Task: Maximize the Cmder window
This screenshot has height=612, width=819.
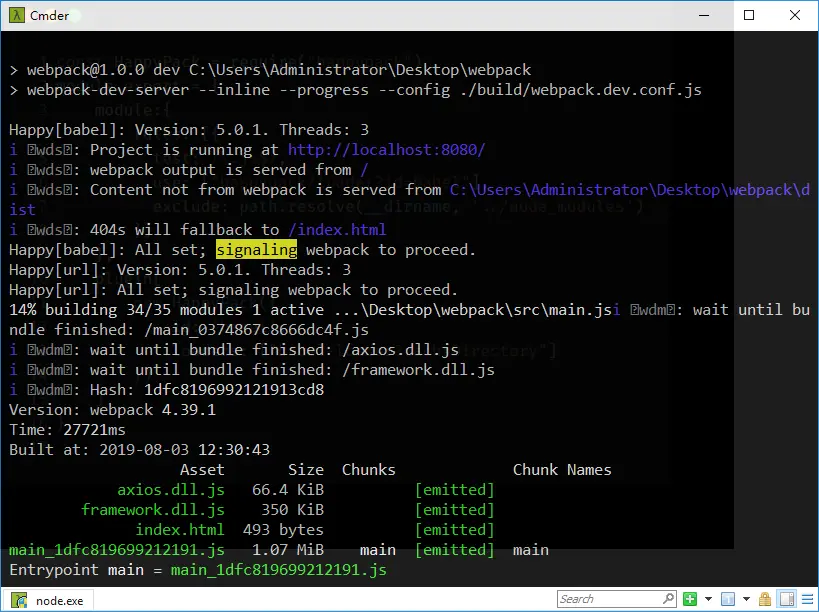Action: tap(749, 15)
